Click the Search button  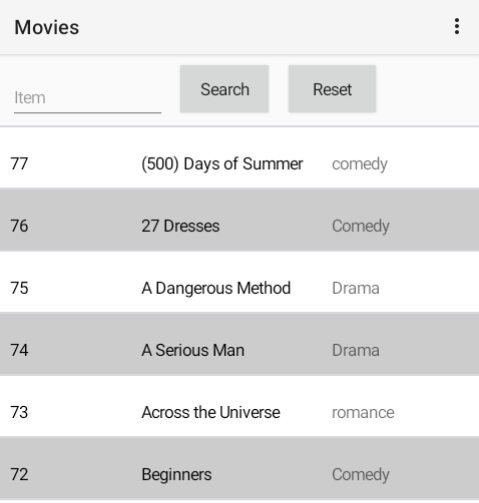tap(224, 89)
